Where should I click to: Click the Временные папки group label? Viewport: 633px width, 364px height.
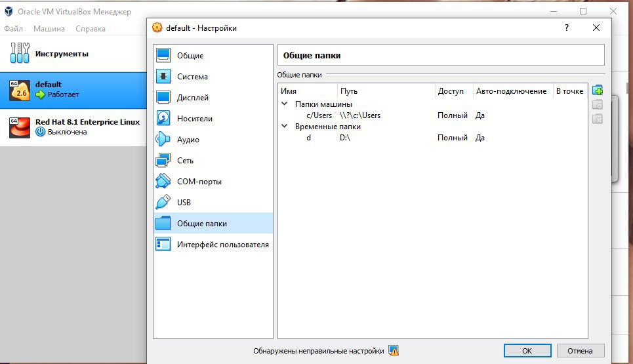pyautogui.click(x=328, y=127)
